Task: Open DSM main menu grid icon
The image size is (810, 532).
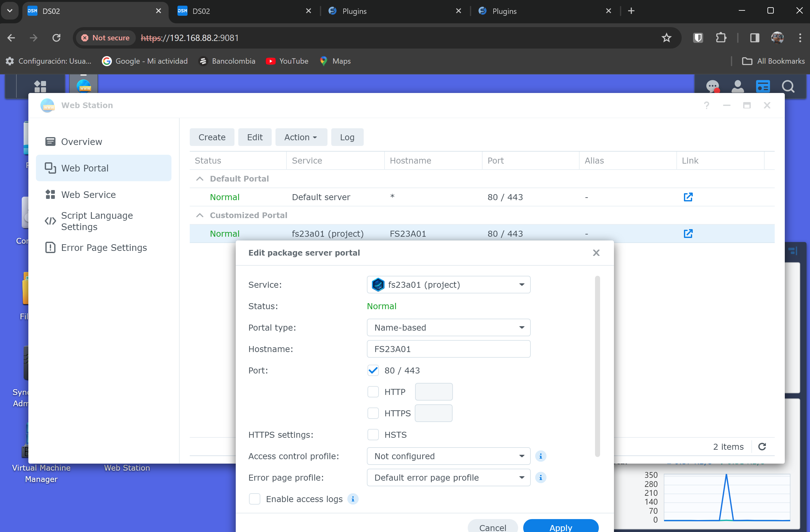Action: (x=40, y=86)
